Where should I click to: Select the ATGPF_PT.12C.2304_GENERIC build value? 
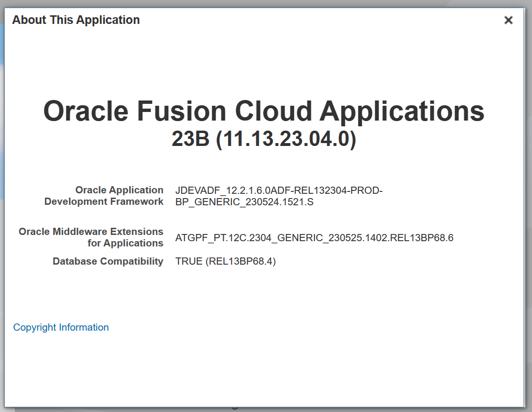314,238
